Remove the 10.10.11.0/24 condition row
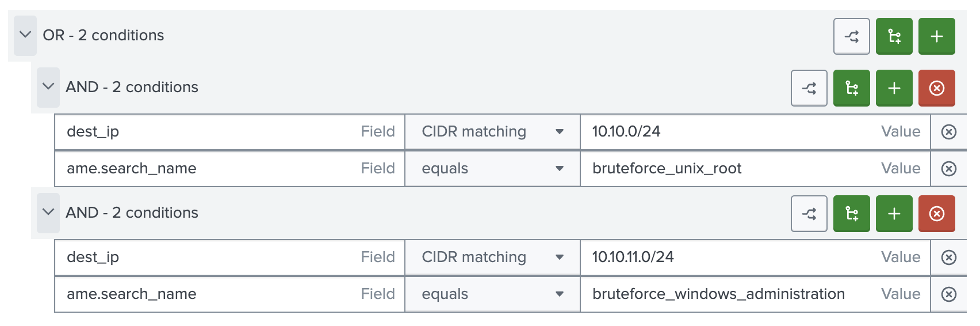The width and height of the screenshot is (980, 326). [x=948, y=257]
